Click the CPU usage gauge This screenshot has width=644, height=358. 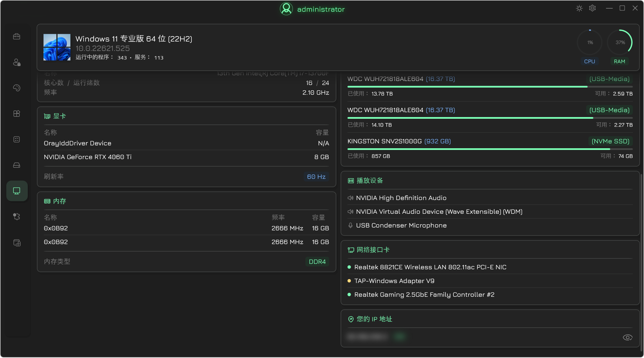[590, 42]
